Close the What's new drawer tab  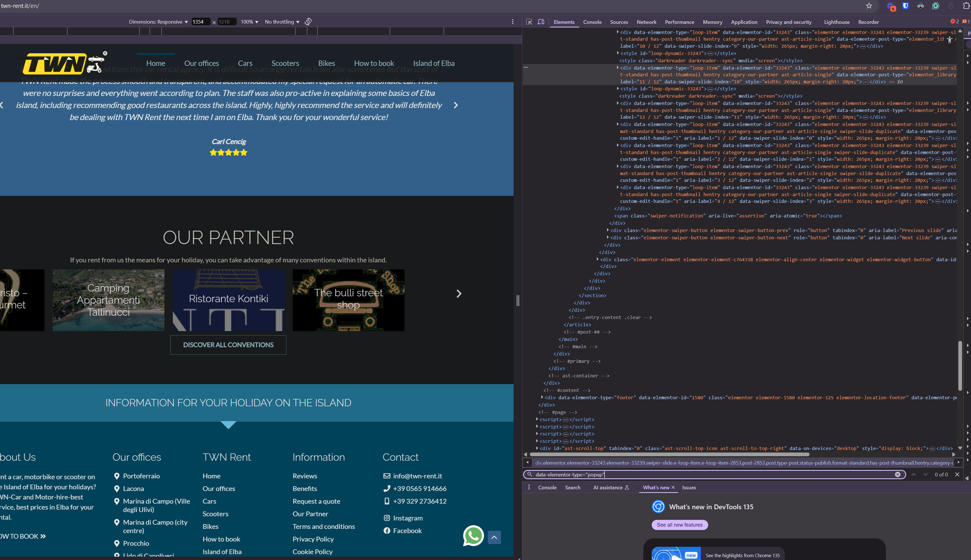click(x=673, y=487)
